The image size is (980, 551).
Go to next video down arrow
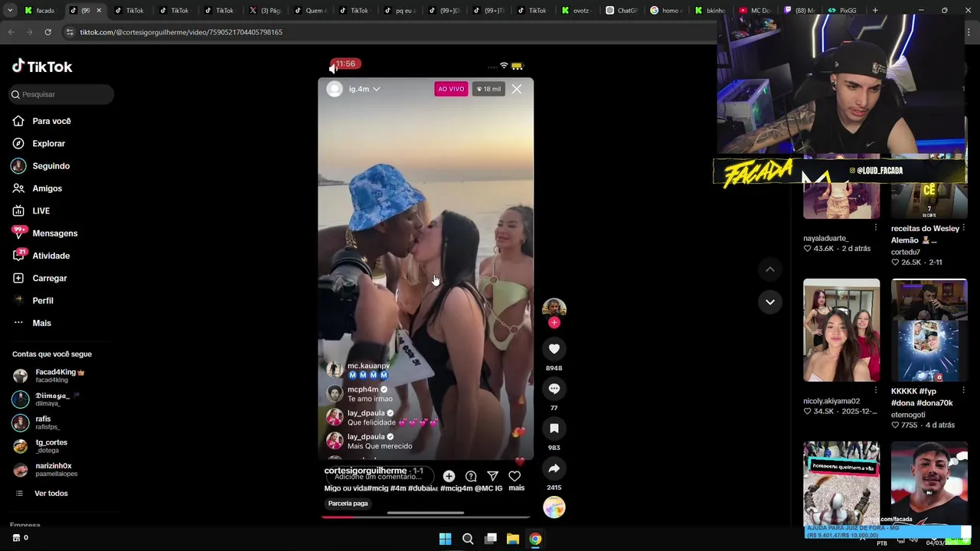coord(770,302)
